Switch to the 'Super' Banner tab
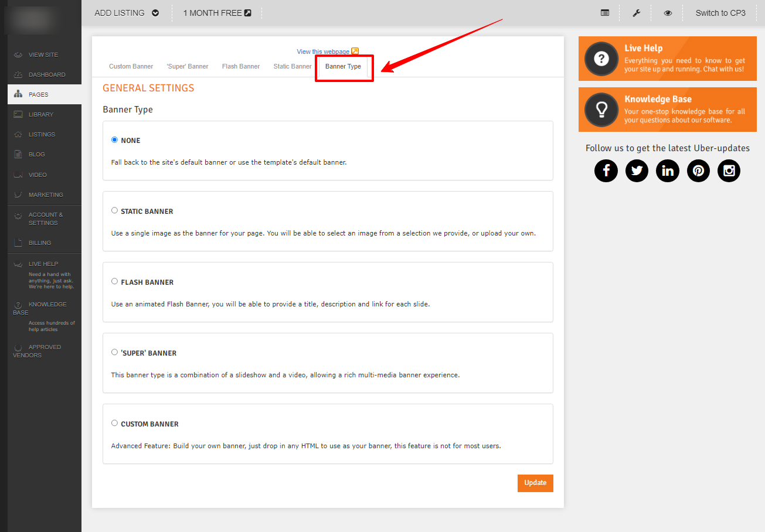 coord(188,66)
